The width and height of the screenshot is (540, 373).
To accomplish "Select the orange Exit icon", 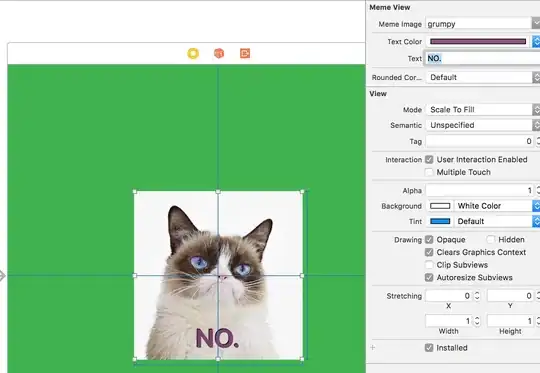I will click(245, 53).
